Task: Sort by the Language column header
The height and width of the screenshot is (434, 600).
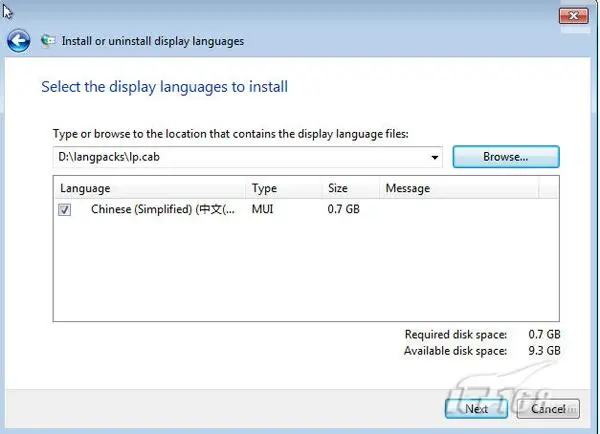Action: tap(149, 188)
